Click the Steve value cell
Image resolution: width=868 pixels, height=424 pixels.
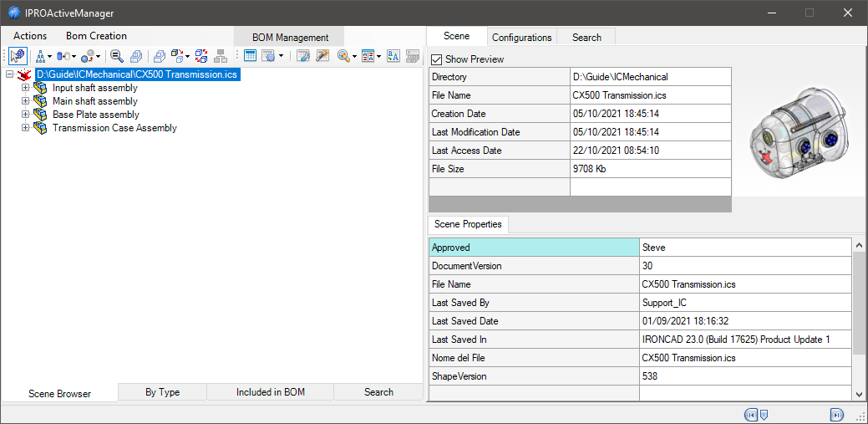tap(745, 248)
